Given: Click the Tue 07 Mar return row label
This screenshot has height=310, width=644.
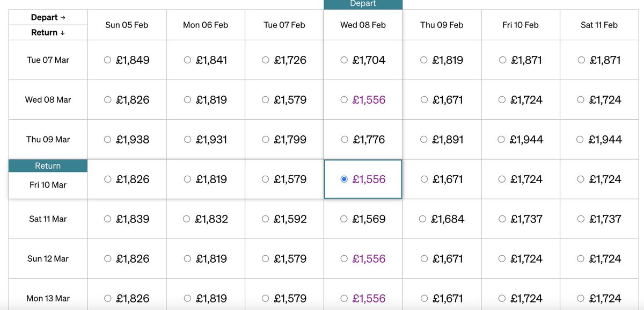Looking at the screenshot, I should pyautogui.click(x=48, y=60).
